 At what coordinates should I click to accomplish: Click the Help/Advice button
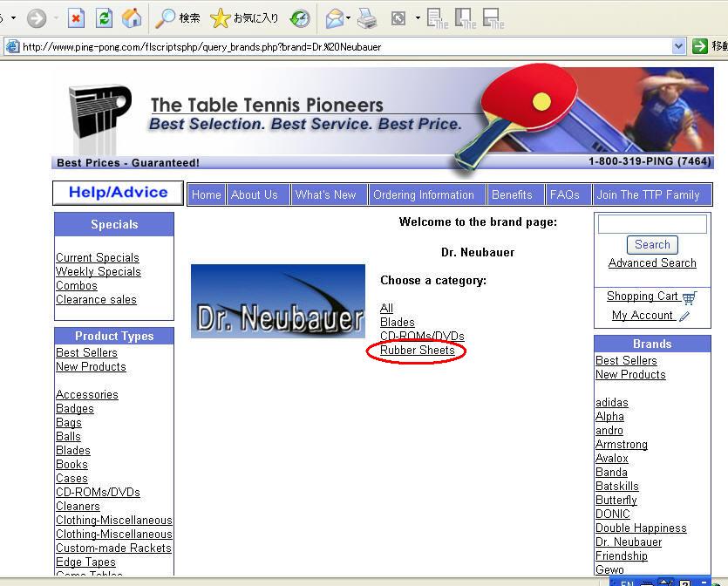point(118,193)
